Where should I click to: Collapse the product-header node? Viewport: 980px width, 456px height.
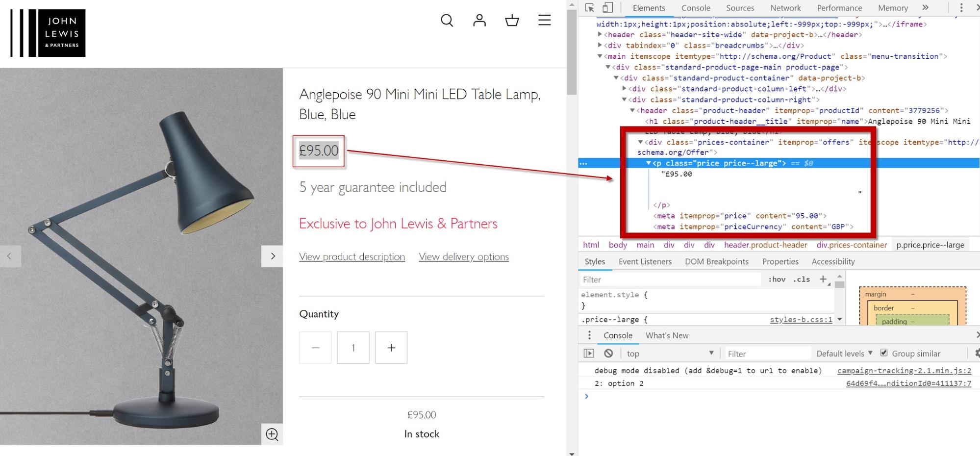(x=632, y=110)
